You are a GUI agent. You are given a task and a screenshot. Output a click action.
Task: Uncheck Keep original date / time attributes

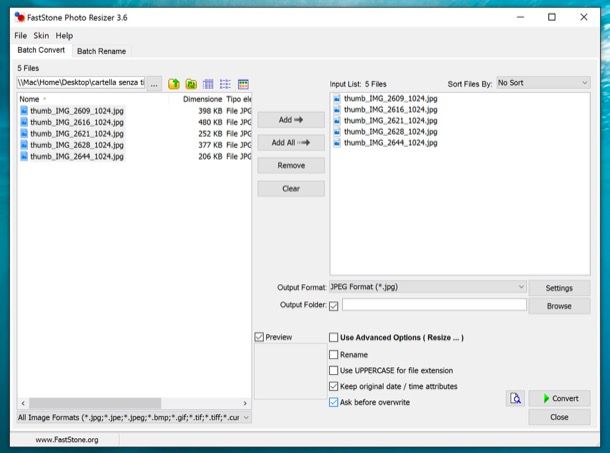coord(333,386)
